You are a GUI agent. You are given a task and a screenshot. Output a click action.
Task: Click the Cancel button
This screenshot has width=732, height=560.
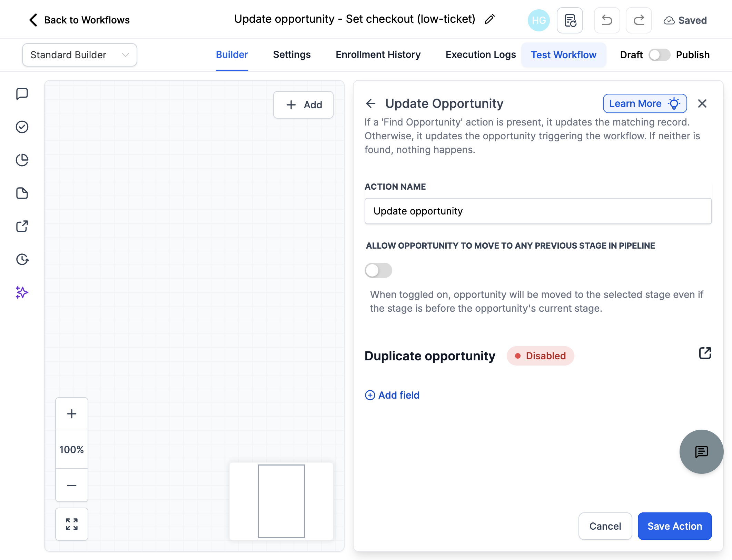coord(605,526)
